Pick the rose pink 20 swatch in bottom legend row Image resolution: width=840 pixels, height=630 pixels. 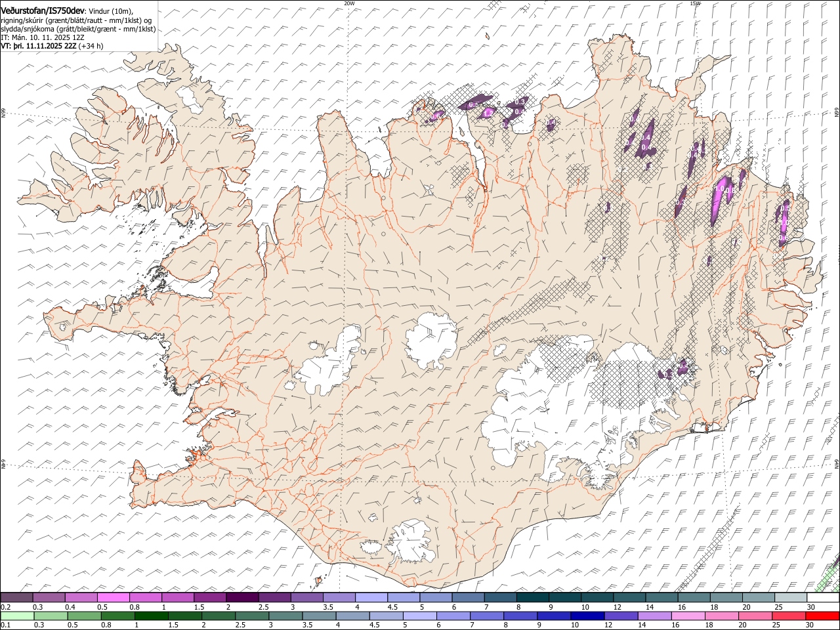click(x=755, y=616)
